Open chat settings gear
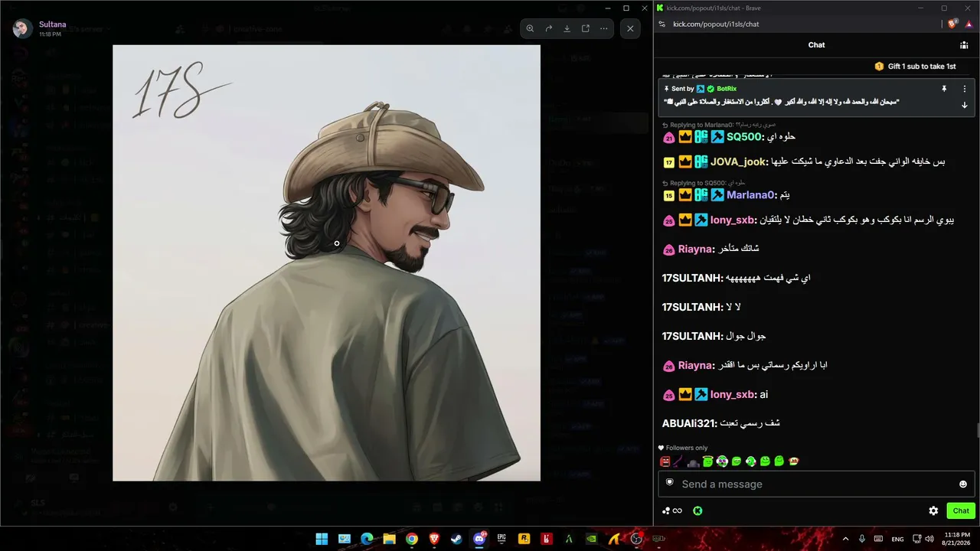Screen dimensions: 980x551 [x=933, y=510]
